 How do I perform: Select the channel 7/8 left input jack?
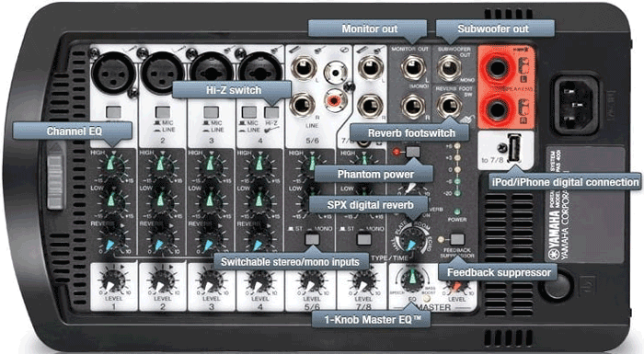tap(371, 67)
